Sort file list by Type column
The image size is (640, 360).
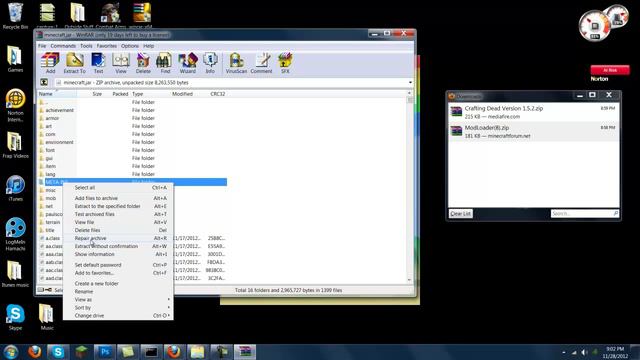coord(150,94)
